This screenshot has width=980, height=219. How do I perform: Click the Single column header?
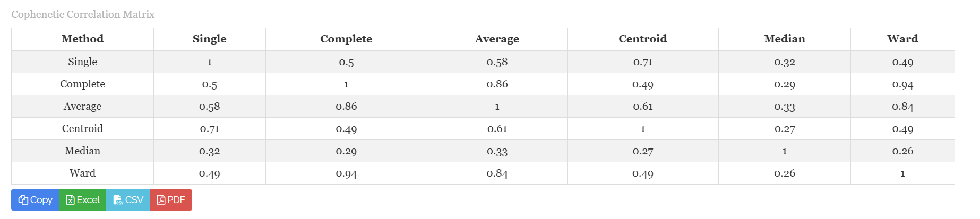(210, 39)
